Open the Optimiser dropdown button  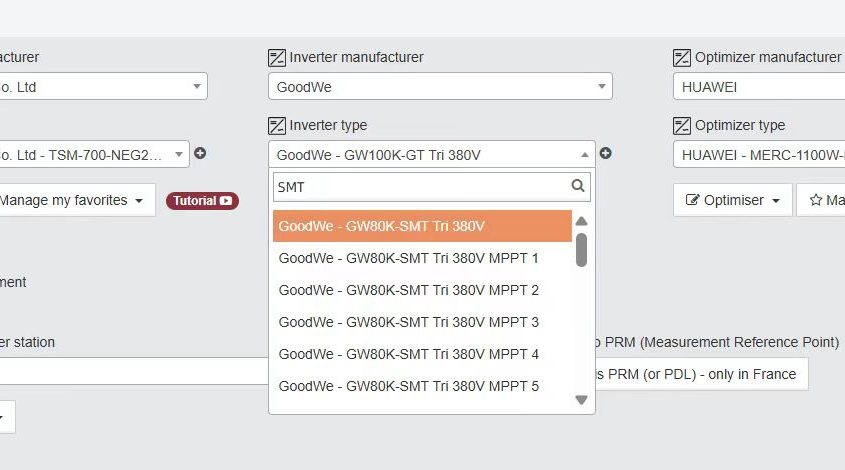[732, 200]
